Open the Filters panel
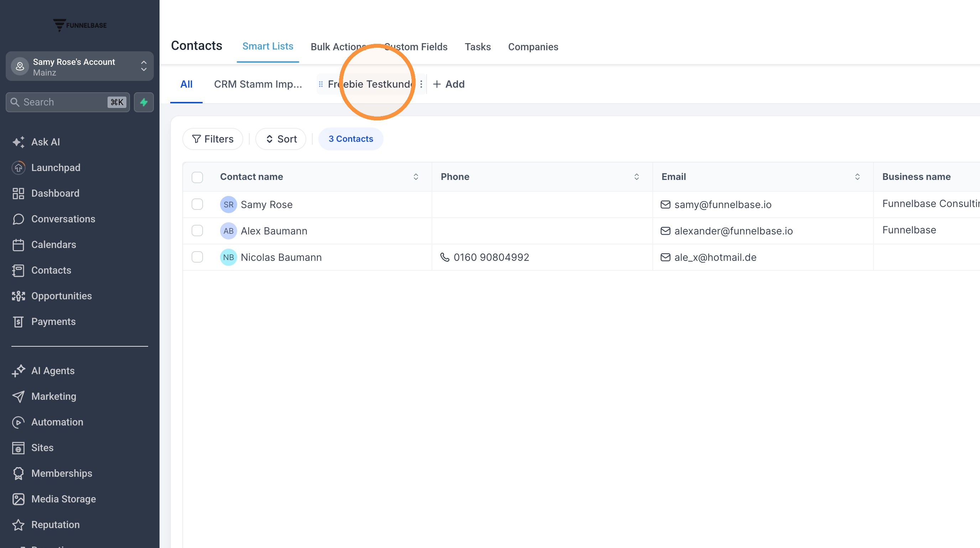Image resolution: width=980 pixels, height=548 pixels. tap(213, 139)
